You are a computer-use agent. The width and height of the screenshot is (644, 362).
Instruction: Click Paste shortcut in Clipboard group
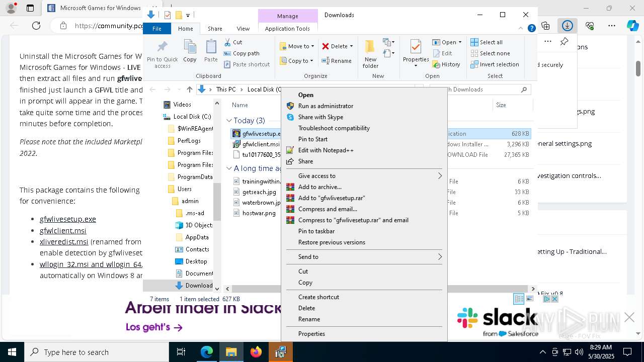(247, 64)
